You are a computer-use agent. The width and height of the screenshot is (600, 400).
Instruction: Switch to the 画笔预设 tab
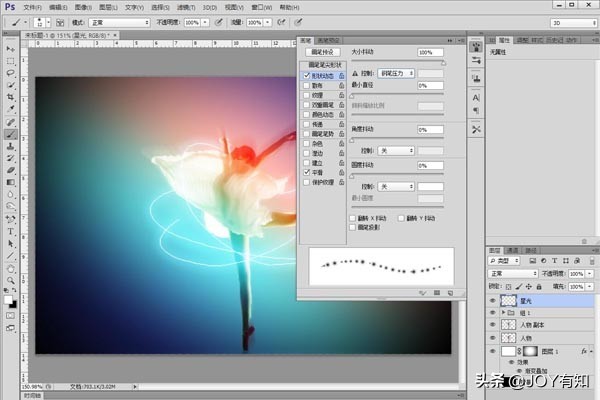tap(327, 40)
